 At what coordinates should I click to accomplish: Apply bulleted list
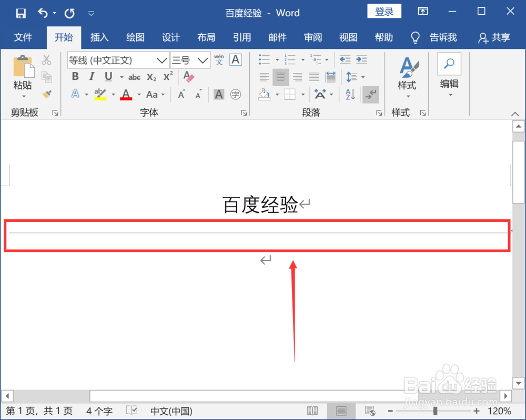(x=265, y=60)
